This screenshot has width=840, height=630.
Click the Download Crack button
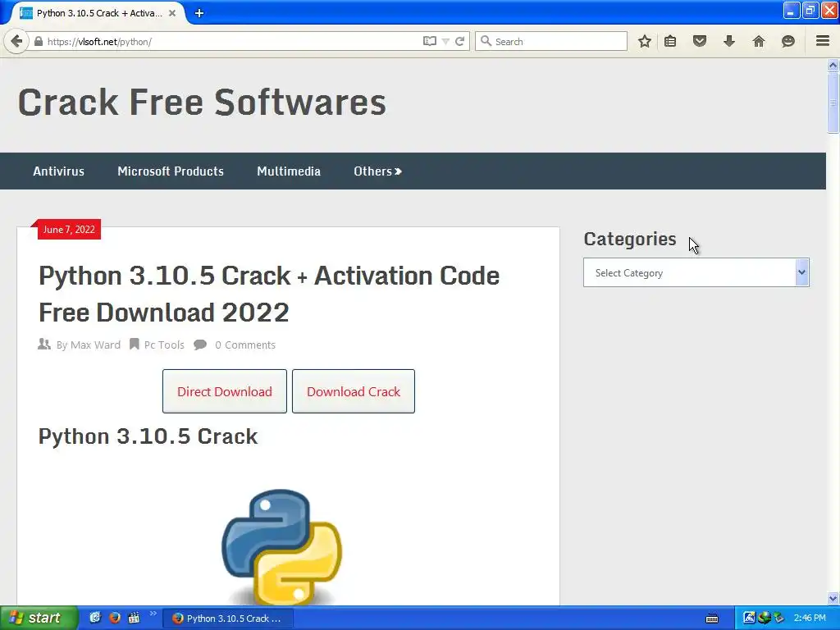pyautogui.click(x=354, y=391)
